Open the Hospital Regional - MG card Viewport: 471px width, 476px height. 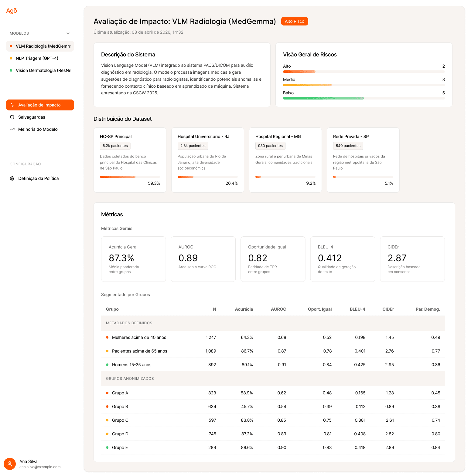285,160
